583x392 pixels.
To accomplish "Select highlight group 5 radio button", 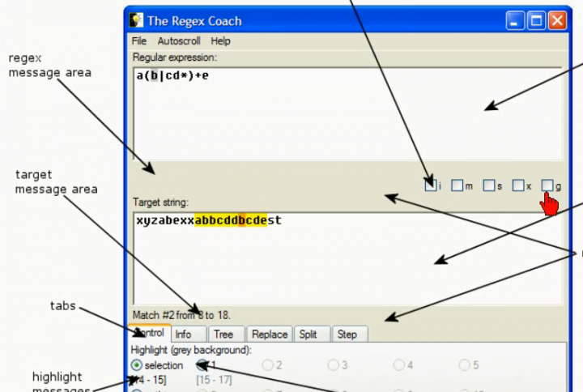I will click(x=464, y=365).
